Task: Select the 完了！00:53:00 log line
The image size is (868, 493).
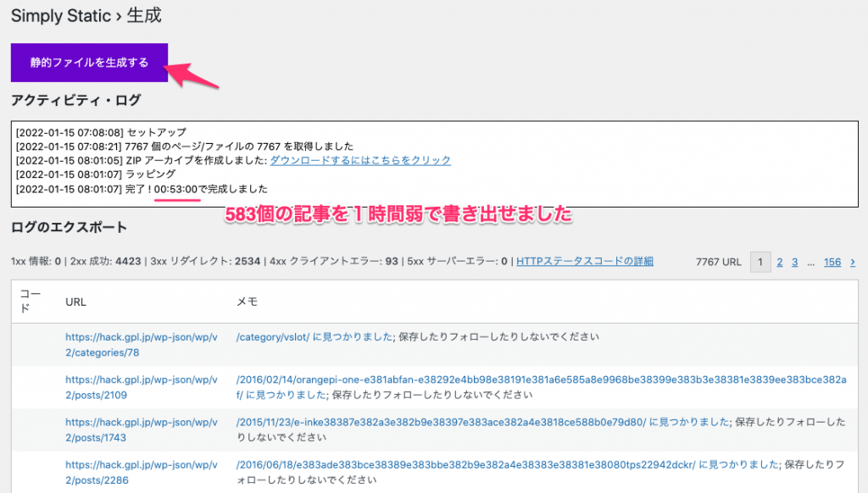Action: [x=142, y=189]
